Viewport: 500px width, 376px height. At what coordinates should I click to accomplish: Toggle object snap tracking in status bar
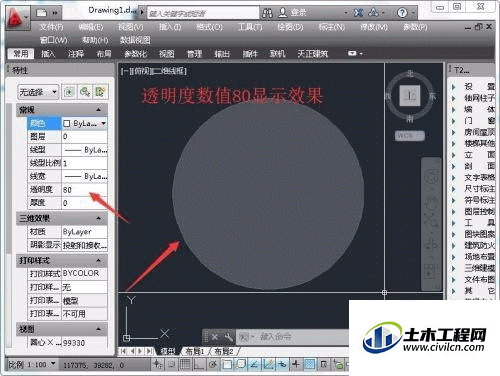(x=255, y=364)
